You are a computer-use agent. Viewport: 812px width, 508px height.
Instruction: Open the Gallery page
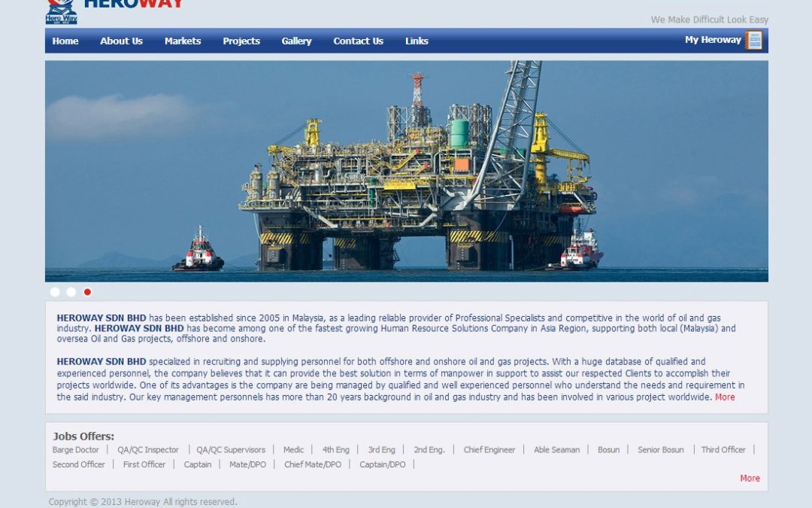point(297,41)
